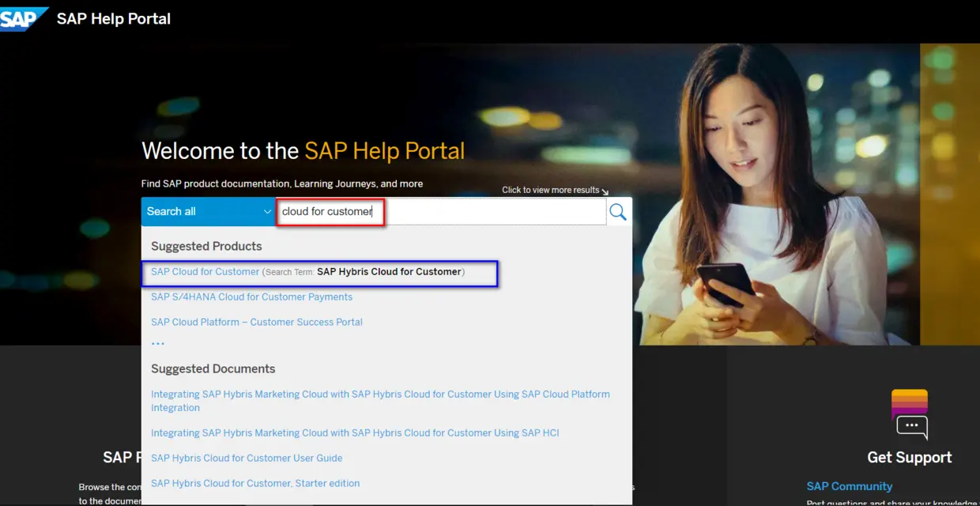Click the SAP Community link
Image resolution: width=980 pixels, height=506 pixels.
pos(850,486)
